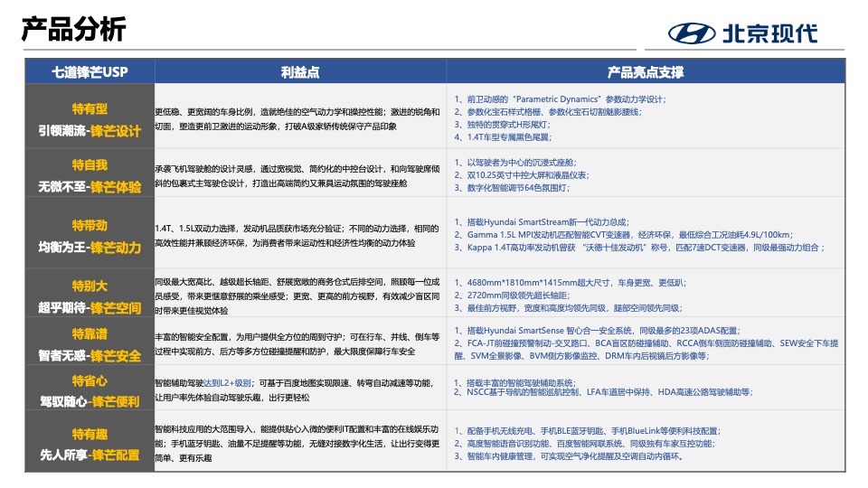Select the 特带劲 row label
The width and height of the screenshot is (868, 488).
90,225
